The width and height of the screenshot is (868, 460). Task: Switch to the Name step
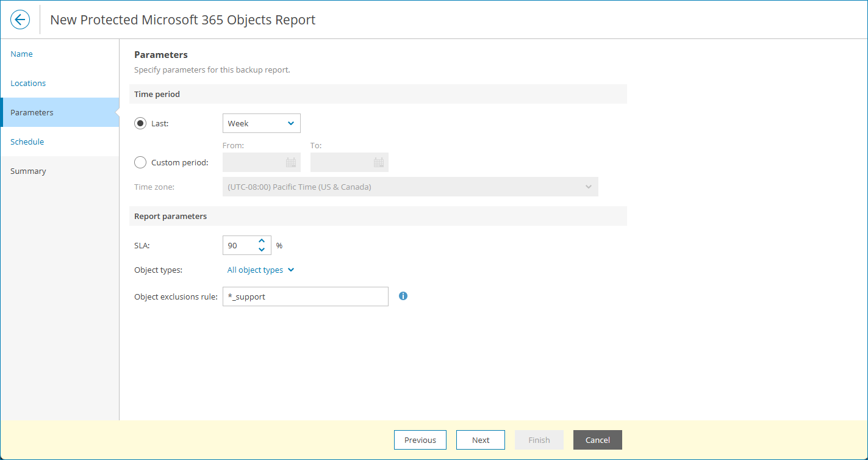point(21,54)
